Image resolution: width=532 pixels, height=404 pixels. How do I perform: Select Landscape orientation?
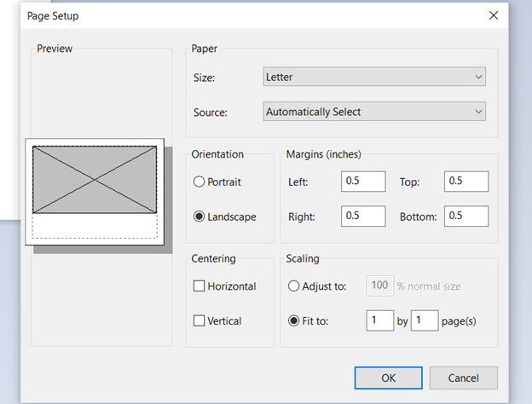[x=199, y=216]
